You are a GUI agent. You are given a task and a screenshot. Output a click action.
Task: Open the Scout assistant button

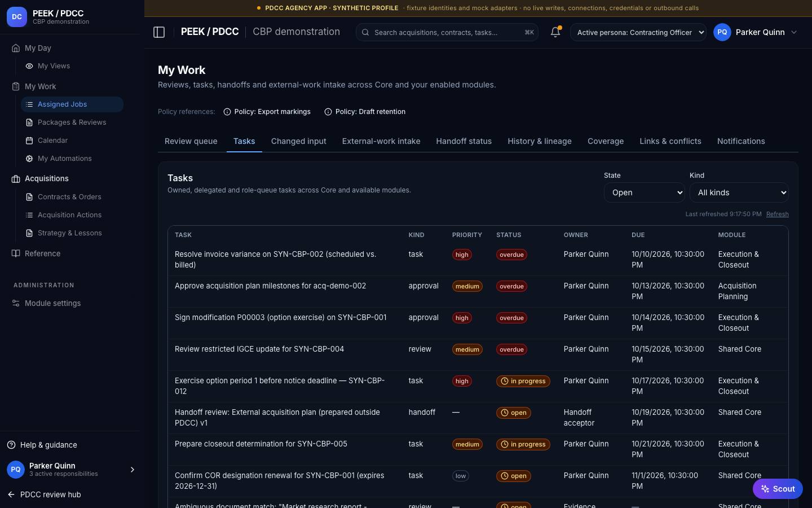(778, 489)
